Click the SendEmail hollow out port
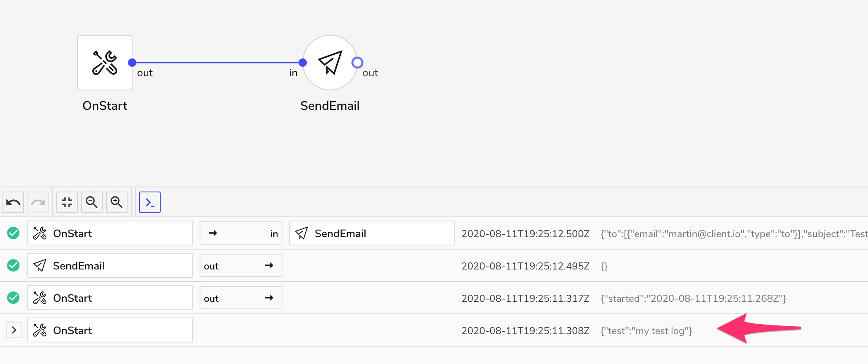868x364 pixels. tap(357, 63)
